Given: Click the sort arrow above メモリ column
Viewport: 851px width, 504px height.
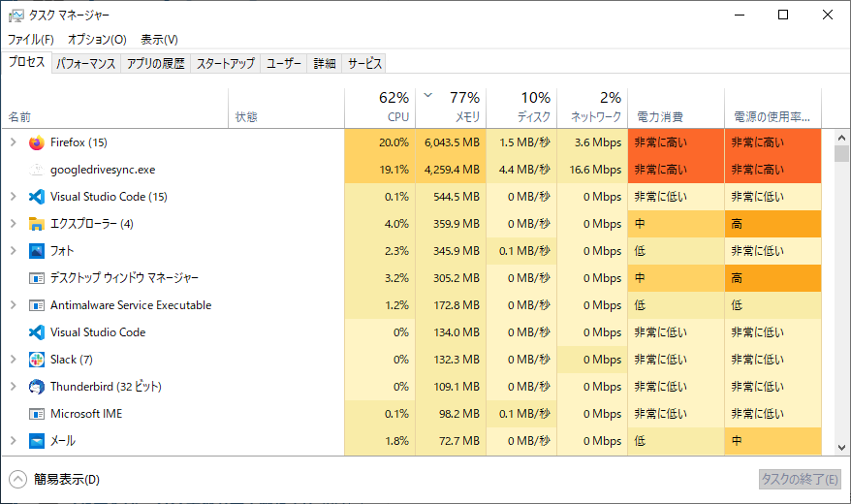Looking at the screenshot, I should [427, 96].
